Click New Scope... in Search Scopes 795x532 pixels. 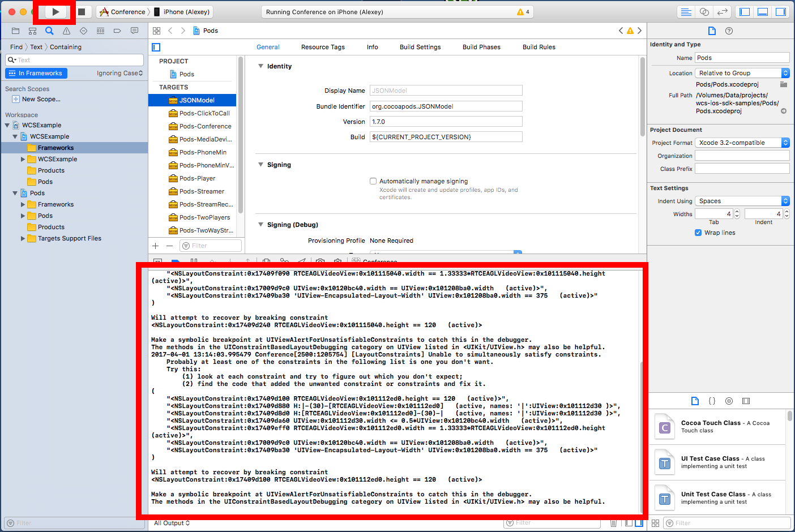(41, 99)
